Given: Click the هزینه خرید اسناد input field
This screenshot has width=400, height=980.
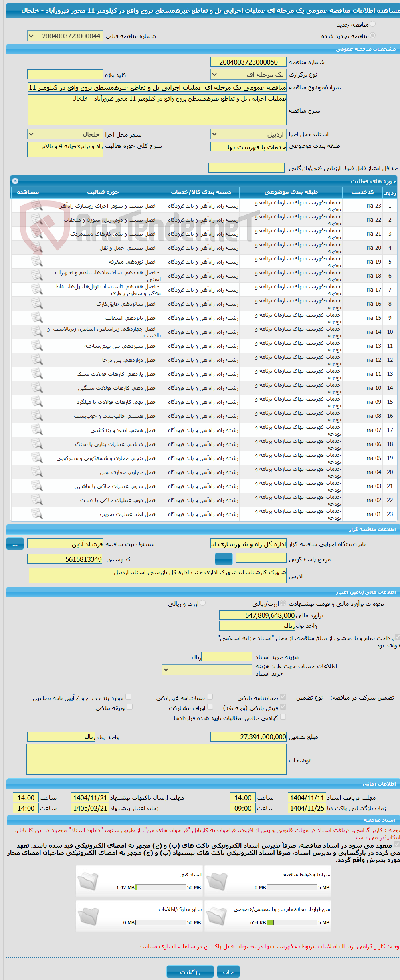Looking at the screenshot, I should [x=226, y=657].
